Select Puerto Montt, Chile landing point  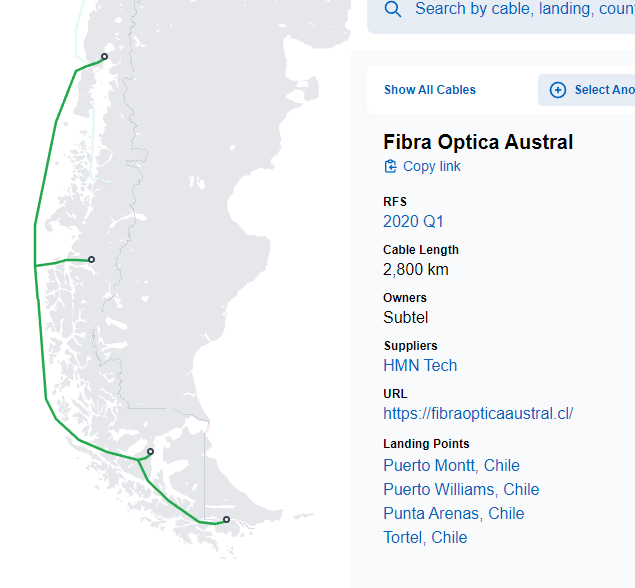click(x=451, y=465)
